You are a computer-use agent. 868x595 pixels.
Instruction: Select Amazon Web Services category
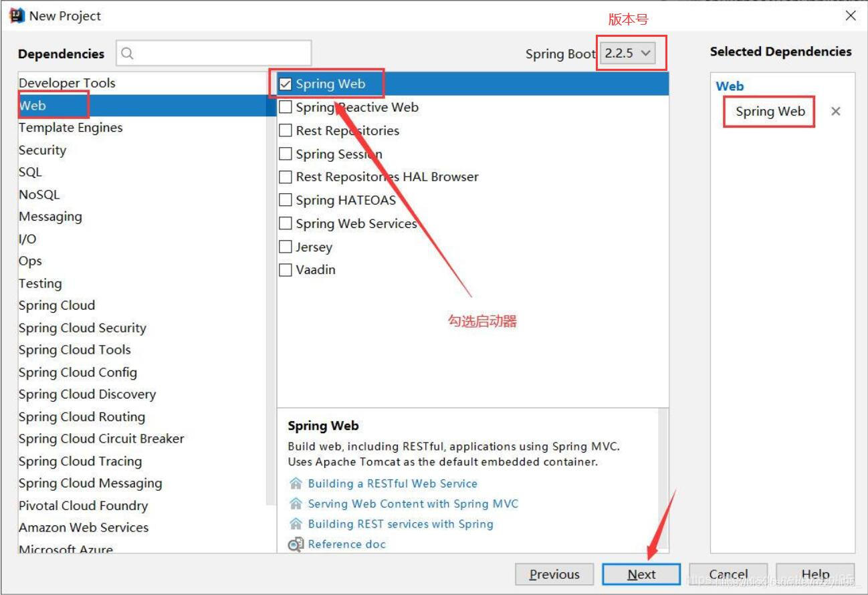pyautogui.click(x=142, y=527)
